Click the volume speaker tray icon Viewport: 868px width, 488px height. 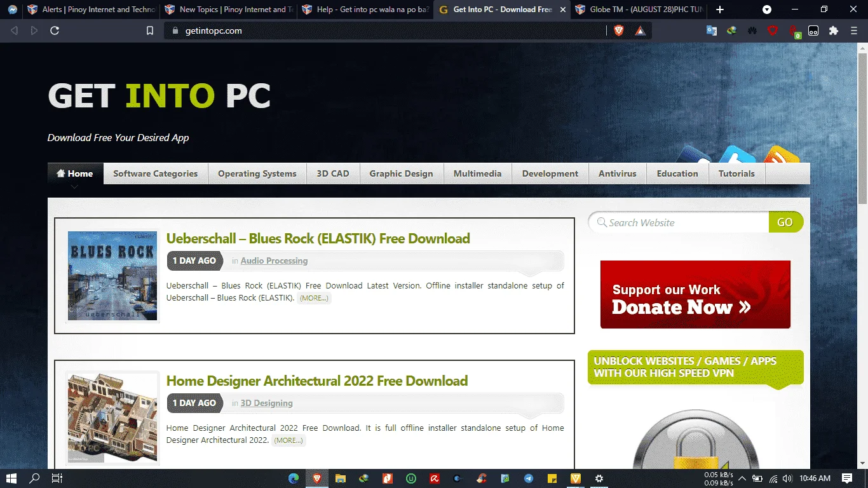tap(788, 478)
